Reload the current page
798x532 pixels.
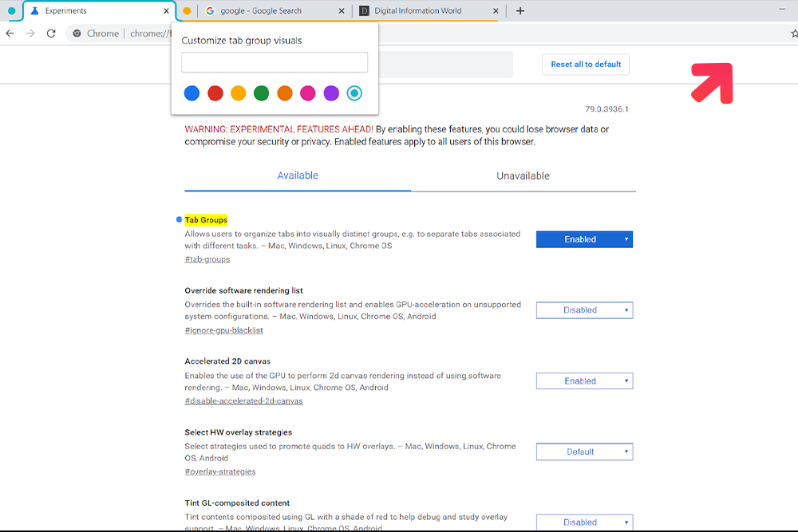51,33
